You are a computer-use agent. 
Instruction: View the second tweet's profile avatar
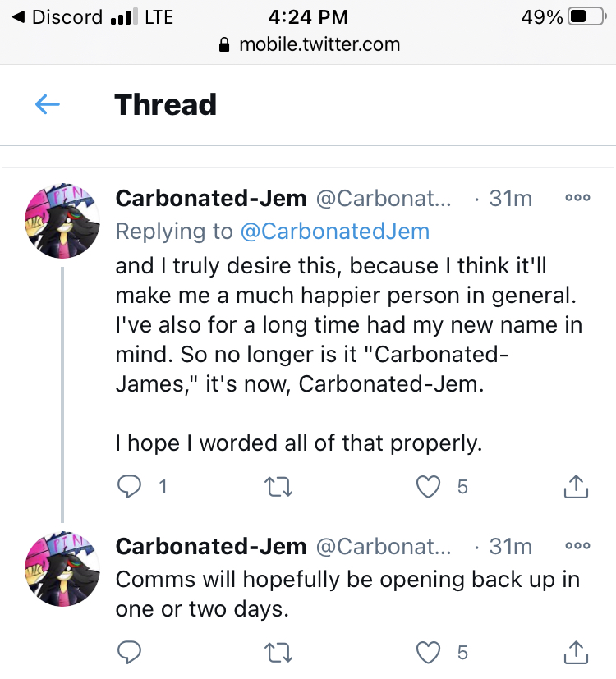pyautogui.click(x=62, y=569)
